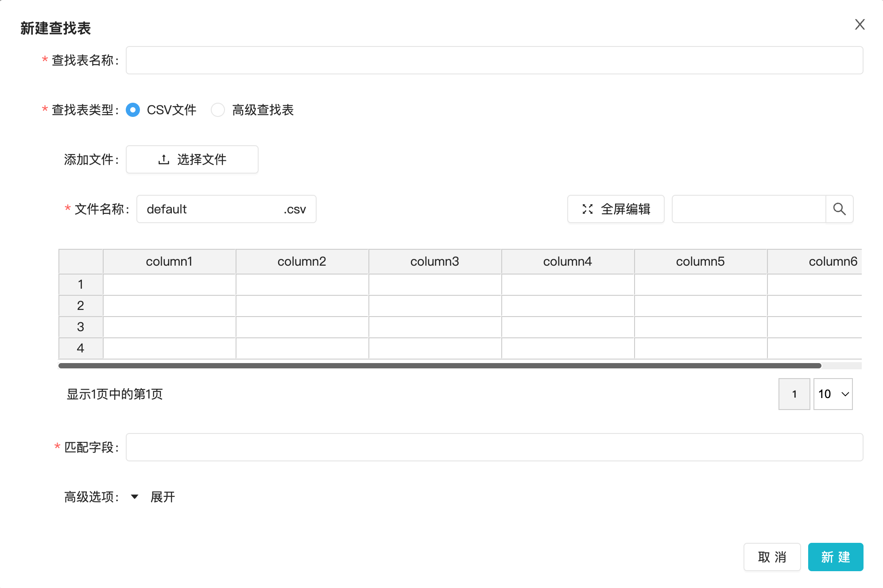The height and width of the screenshot is (588, 883).
Task: Select row header 4
Action: 81,348
